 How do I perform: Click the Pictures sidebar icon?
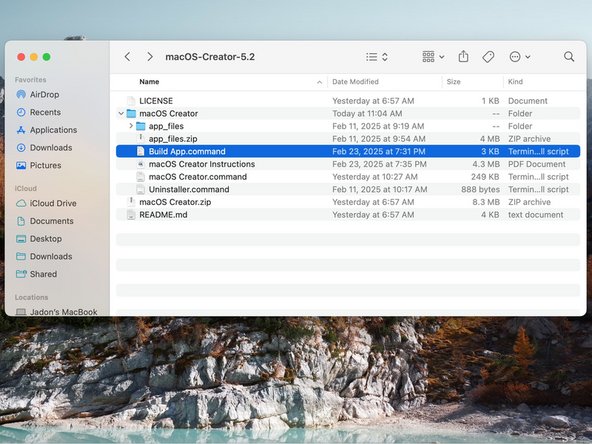coord(21,165)
